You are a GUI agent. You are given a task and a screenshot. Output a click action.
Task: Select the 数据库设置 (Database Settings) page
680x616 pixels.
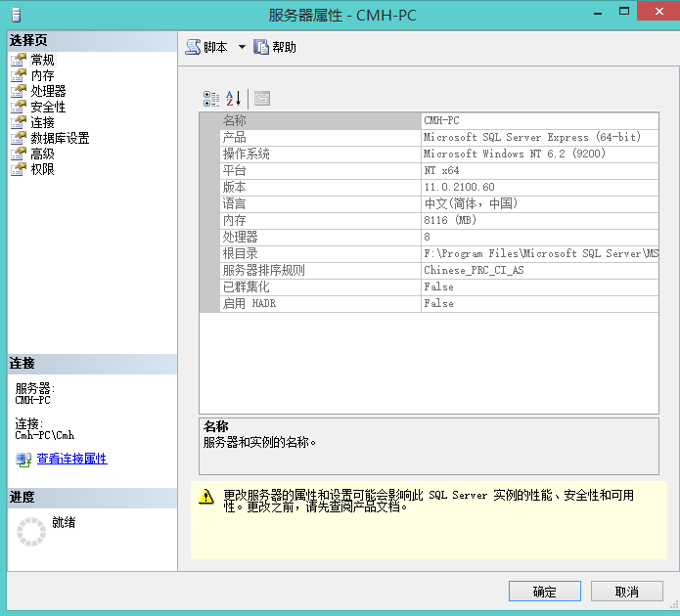click(60, 138)
